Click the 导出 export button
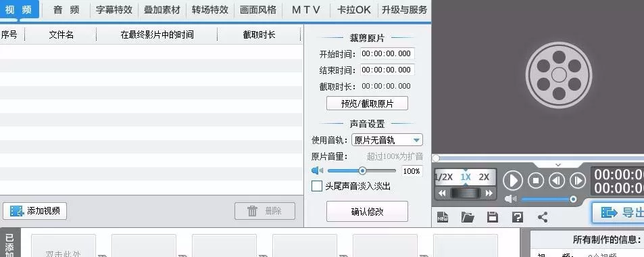The height and width of the screenshot is (257, 644). coord(618,212)
